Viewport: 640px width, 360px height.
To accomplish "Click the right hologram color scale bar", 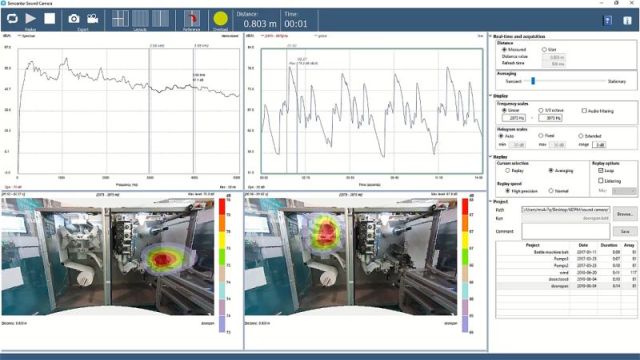I will click(x=465, y=265).
